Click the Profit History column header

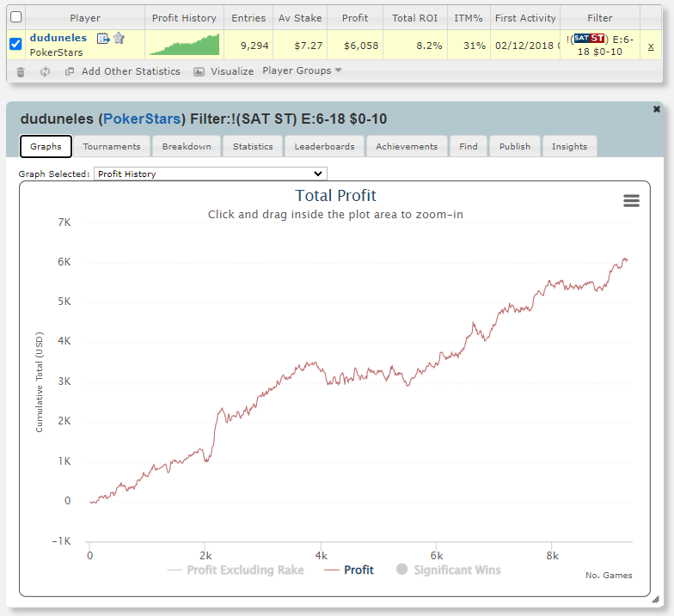tap(184, 18)
